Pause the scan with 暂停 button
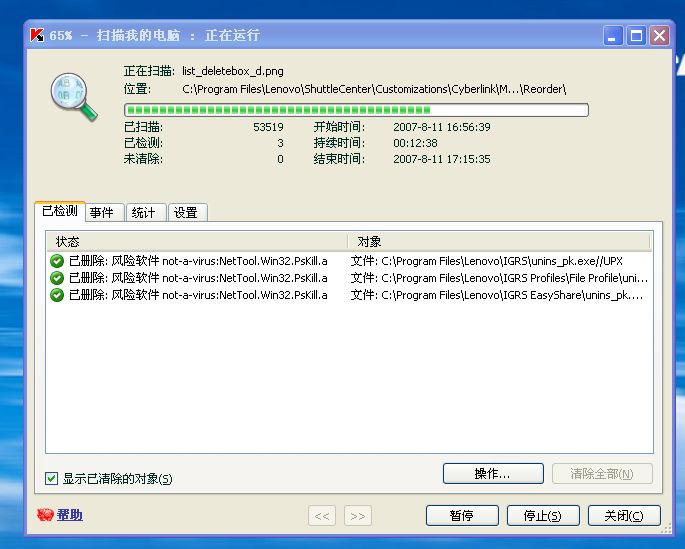This screenshot has height=549, width=685. [x=462, y=515]
